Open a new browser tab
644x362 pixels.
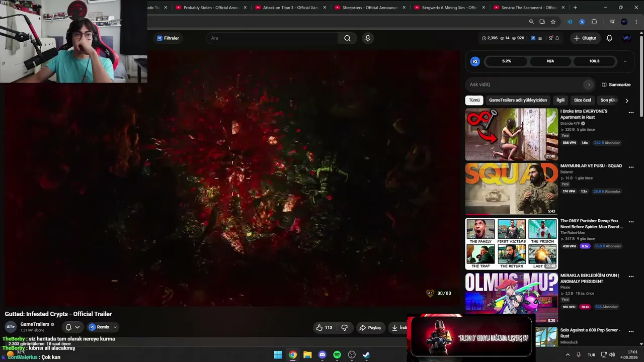click(575, 8)
